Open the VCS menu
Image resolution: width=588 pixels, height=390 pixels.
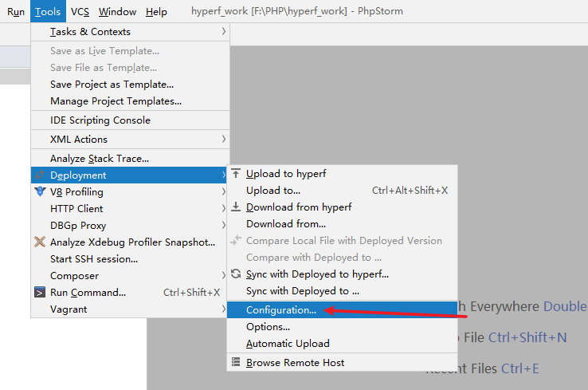80,12
